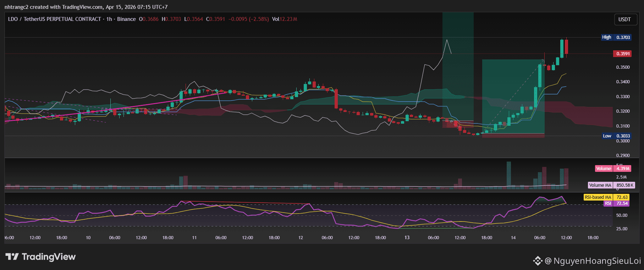Click the 0.3500 price axis label
Image resolution: width=644 pixels, height=270 pixels.
pyautogui.click(x=623, y=67)
